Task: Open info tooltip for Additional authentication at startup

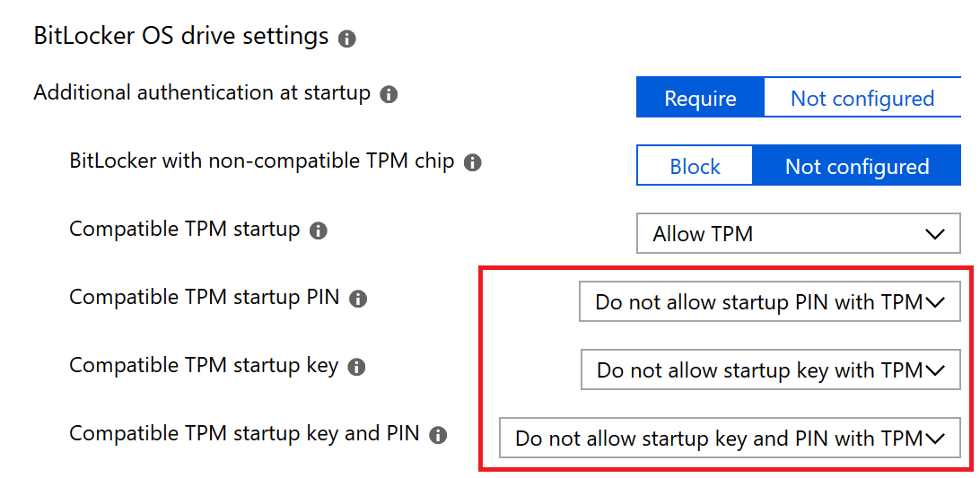Action: (389, 95)
